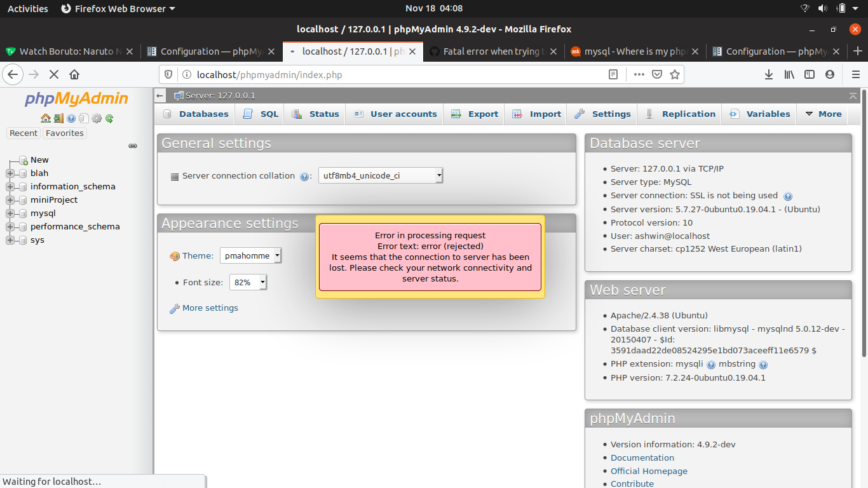
Task: Click help icon next to SSL is not being used
Action: click(788, 196)
